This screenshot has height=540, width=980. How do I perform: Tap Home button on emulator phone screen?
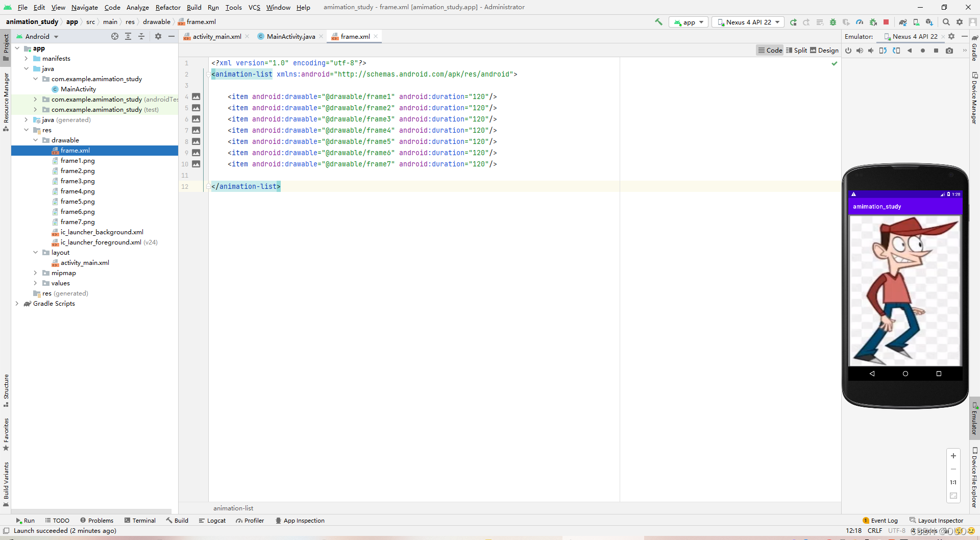[x=905, y=374]
